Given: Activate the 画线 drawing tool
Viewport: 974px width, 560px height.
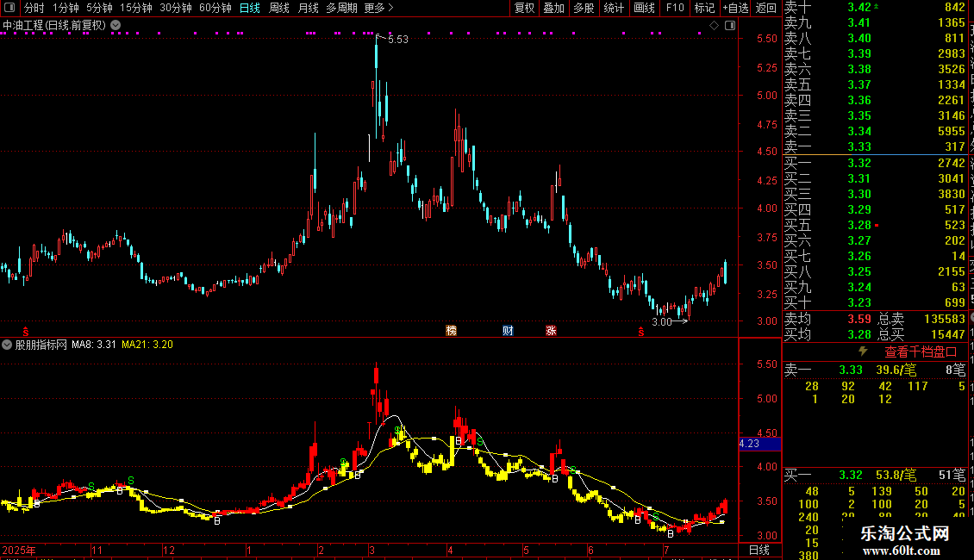Looking at the screenshot, I should click(644, 8).
